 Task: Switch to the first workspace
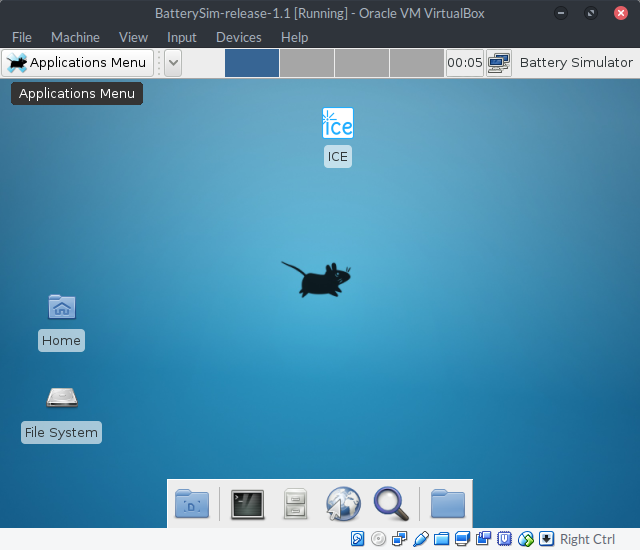click(x=252, y=63)
